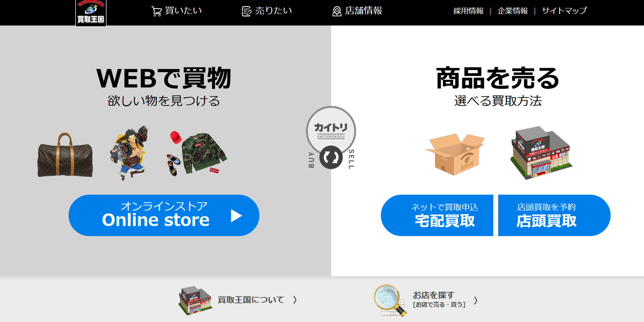Open the サイトマップ link

(x=564, y=11)
